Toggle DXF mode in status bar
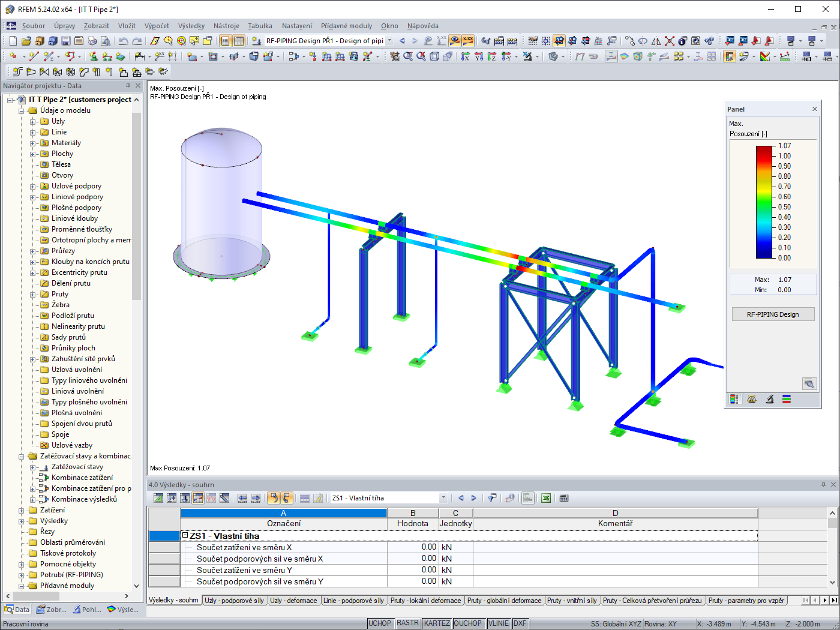 (x=520, y=623)
